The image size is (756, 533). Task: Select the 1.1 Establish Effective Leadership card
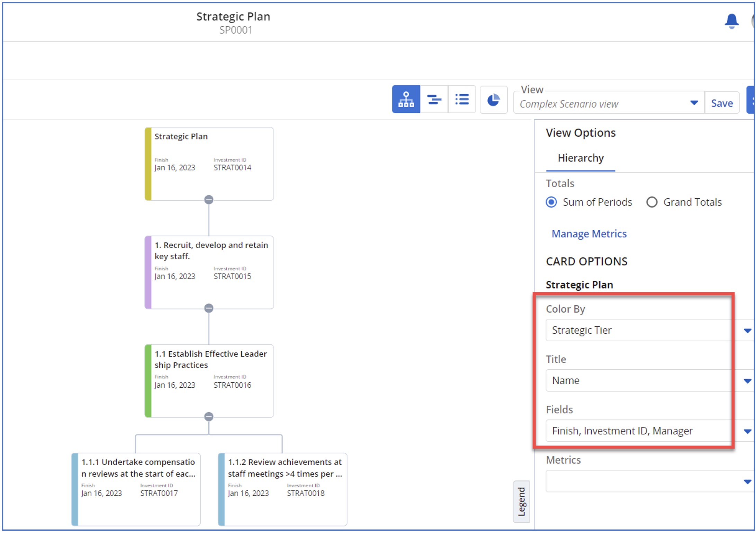[209, 381]
